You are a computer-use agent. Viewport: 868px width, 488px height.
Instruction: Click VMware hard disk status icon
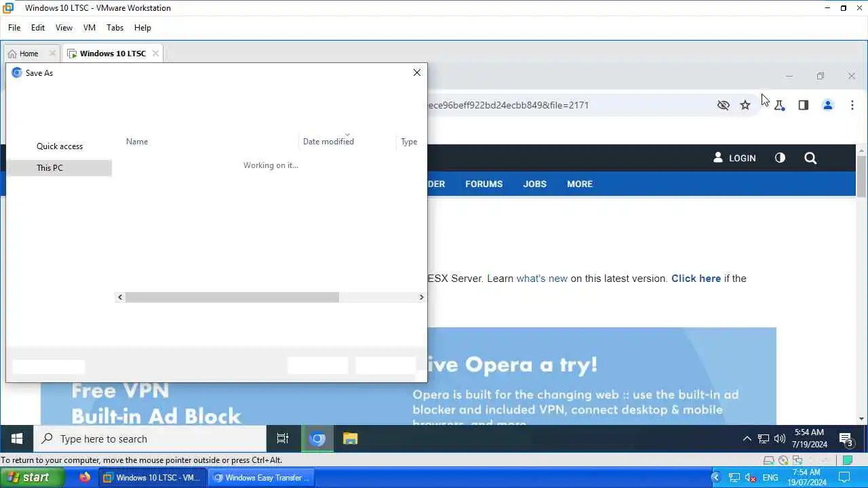coord(769,460)
